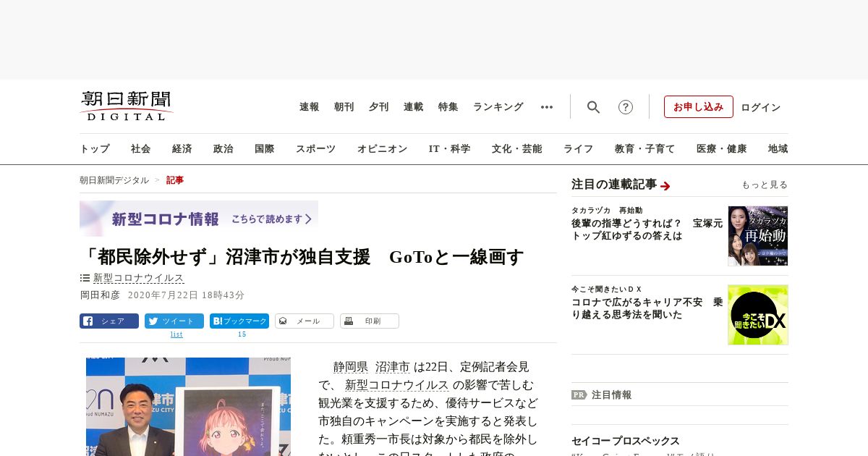Open the 新型コロナ情報 banner
Screen dimensions: 868x456
coord(199,219)
